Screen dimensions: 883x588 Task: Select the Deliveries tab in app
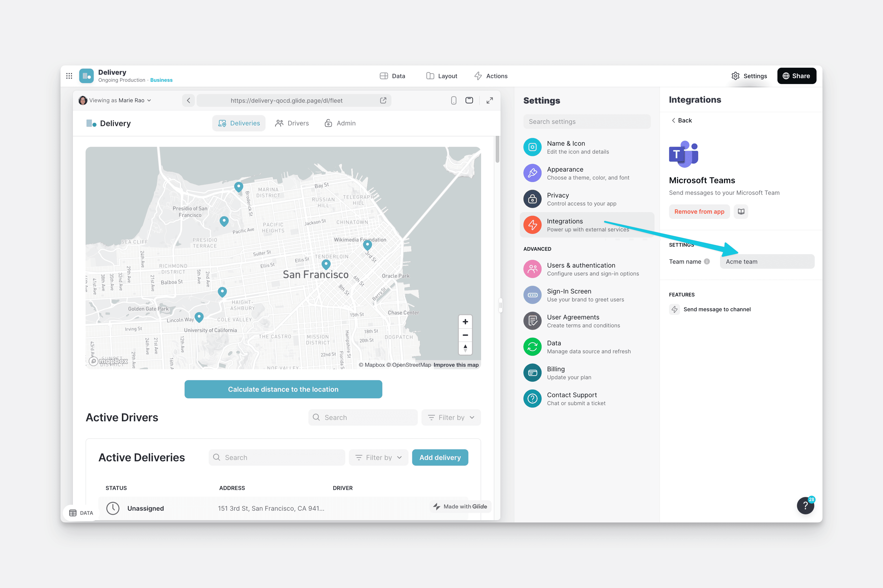(239, 123)
